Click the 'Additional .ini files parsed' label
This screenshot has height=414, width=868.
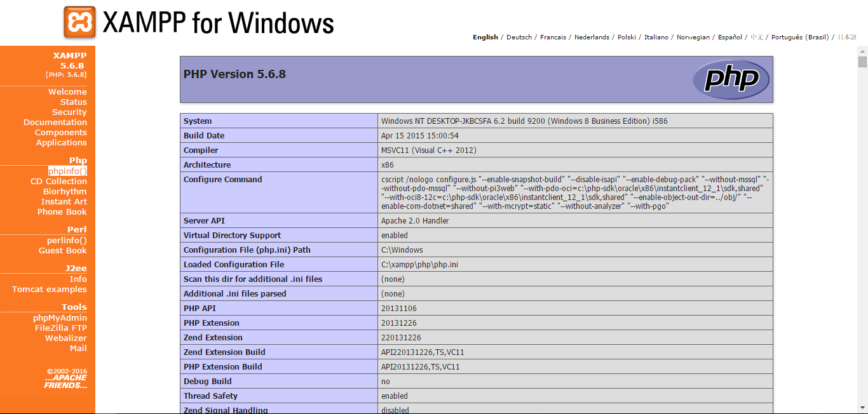[235, 294]
